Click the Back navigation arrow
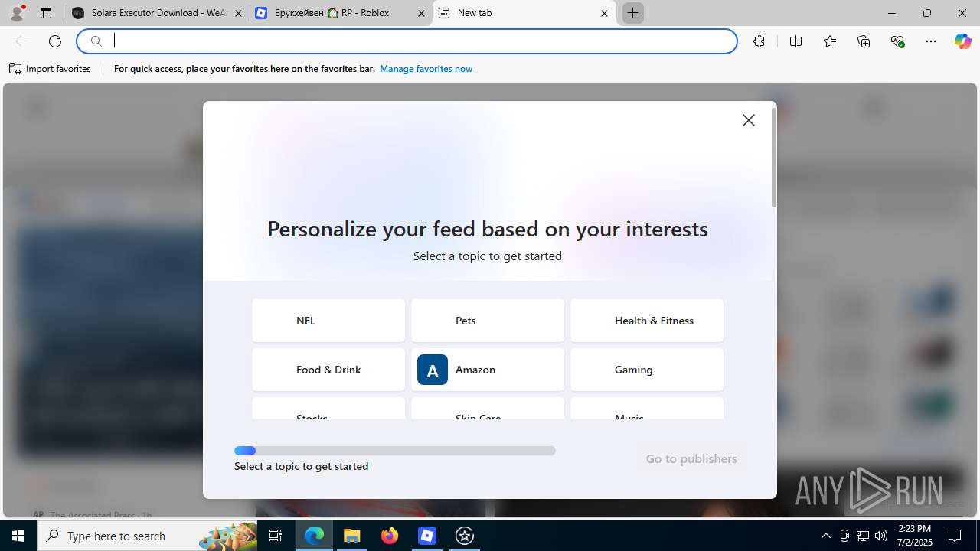Viewport: 980px width, 551px height. (21, 41)
